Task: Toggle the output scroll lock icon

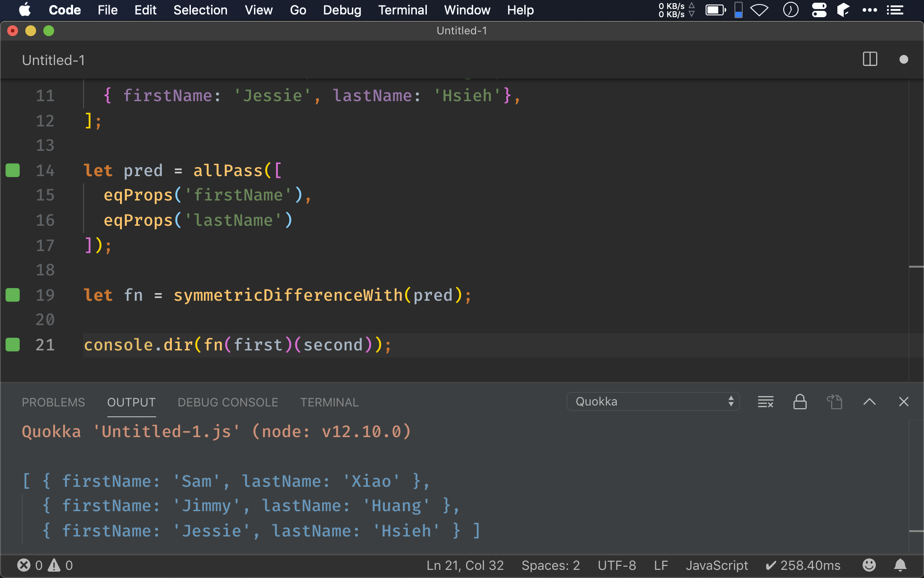Action: point(800,401)
